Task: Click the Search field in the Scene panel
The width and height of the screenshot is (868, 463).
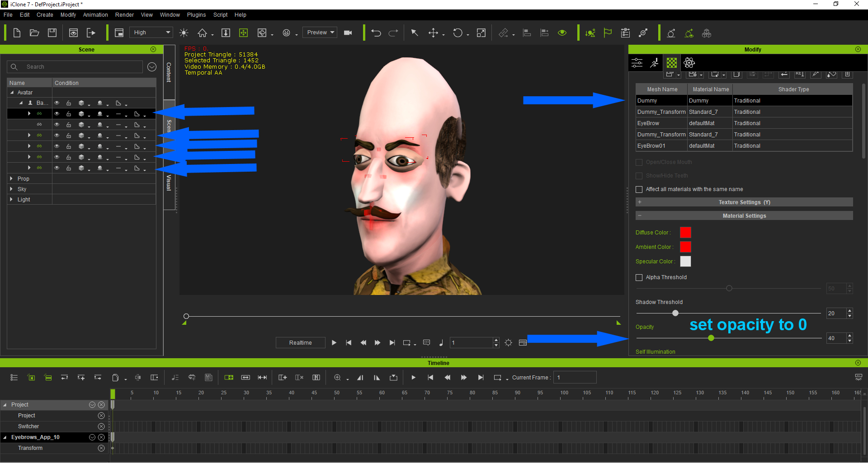Action: (75, 67)
